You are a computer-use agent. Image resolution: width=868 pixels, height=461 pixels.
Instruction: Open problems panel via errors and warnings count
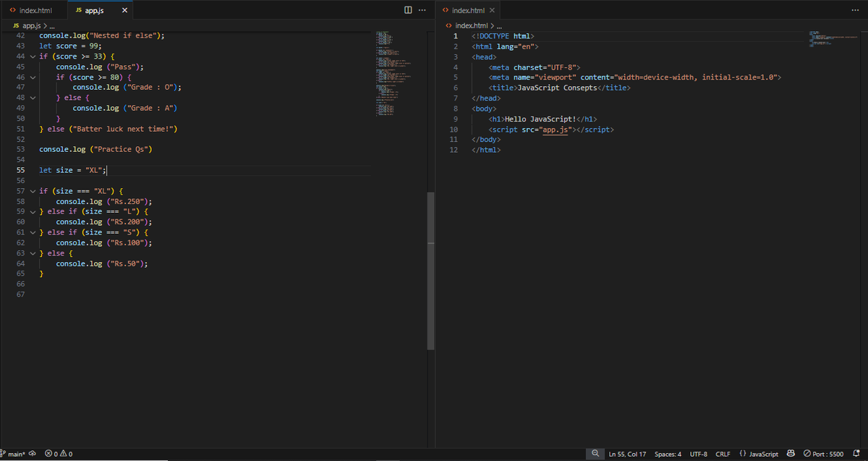pos(58,454)
